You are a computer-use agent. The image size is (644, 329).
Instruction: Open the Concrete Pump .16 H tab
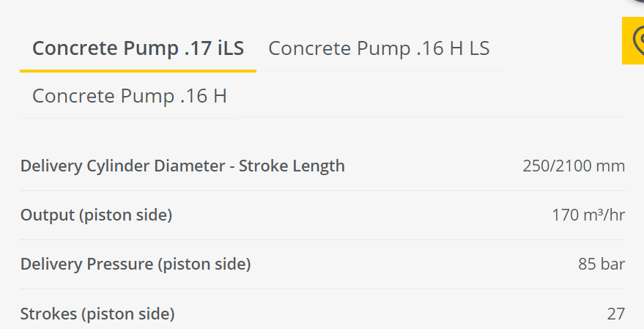130,96
